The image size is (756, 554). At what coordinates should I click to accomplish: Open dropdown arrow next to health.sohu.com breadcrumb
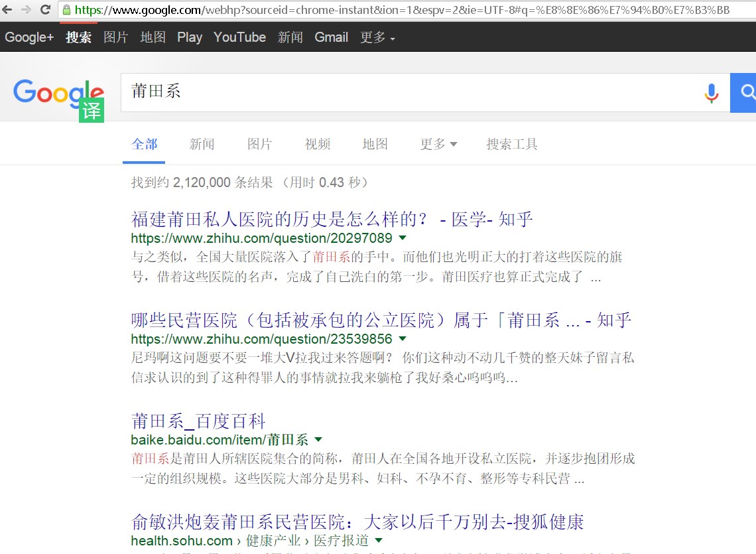(x=378, y=541)
